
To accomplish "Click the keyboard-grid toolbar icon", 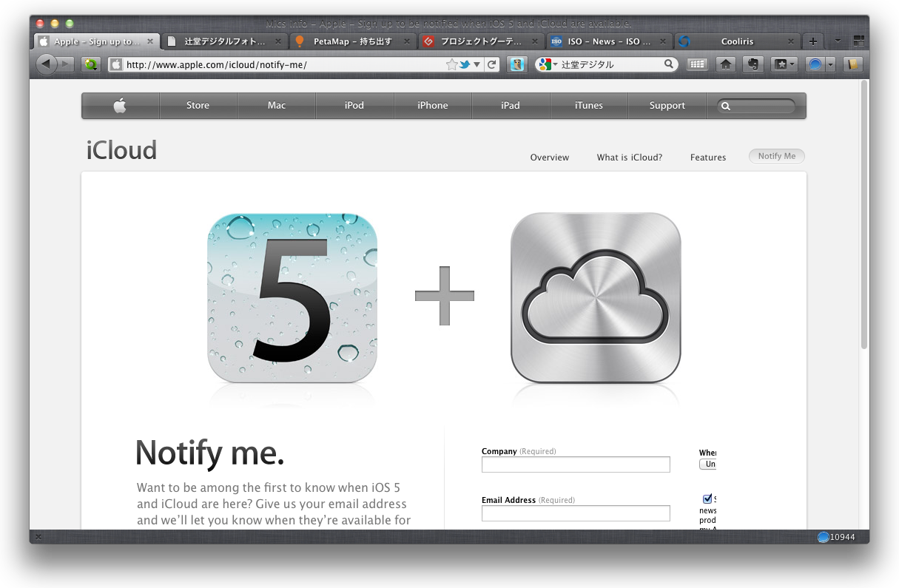I will [x=697, y=64].
